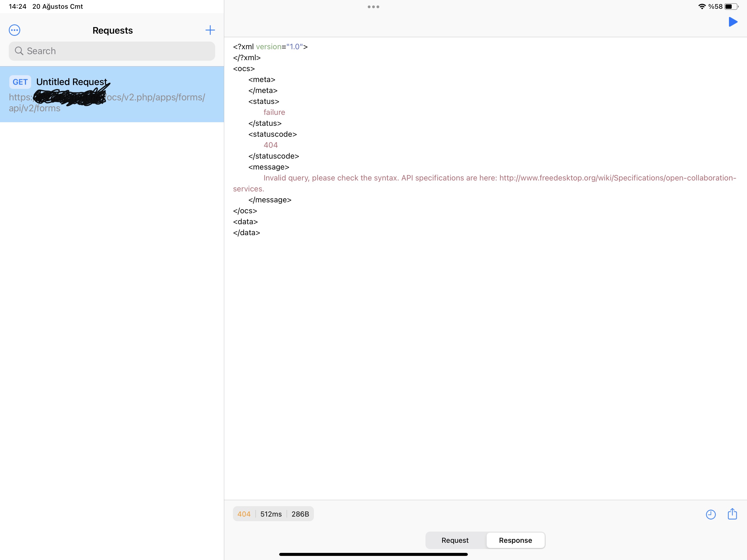
Task: Switch to the Request tab
Action: (455, 540)
